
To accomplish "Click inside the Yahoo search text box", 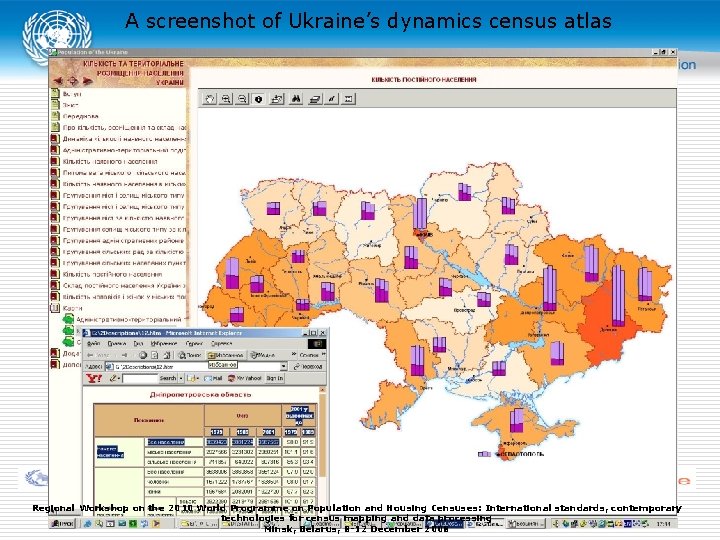I will tap(140, 378).
